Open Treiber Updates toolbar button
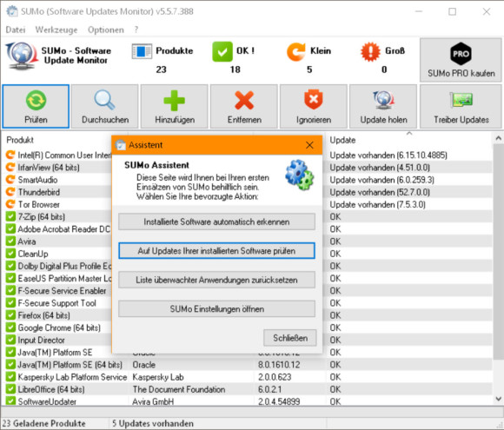The width and height of the screenshot is (504, 430). pyautogui.click(x=461, y=106)
